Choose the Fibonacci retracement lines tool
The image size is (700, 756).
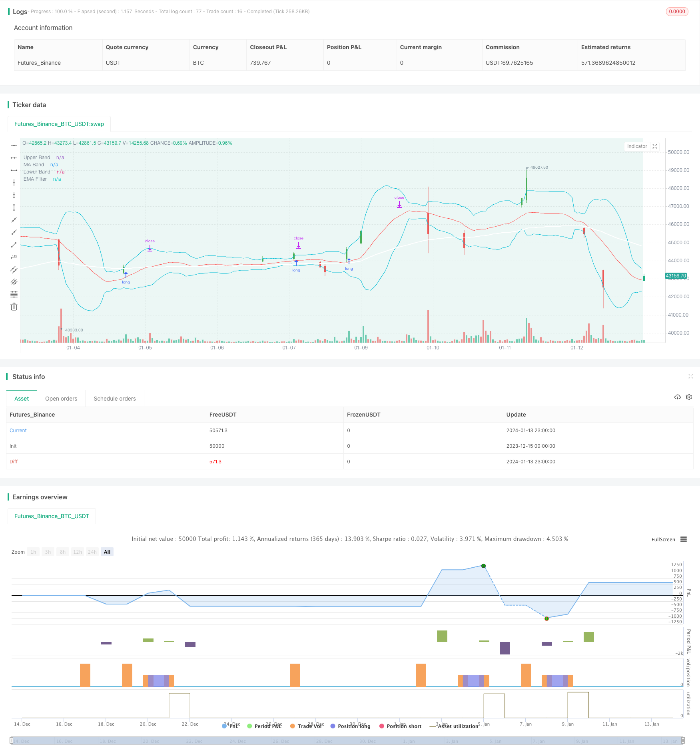coord(14,294)
